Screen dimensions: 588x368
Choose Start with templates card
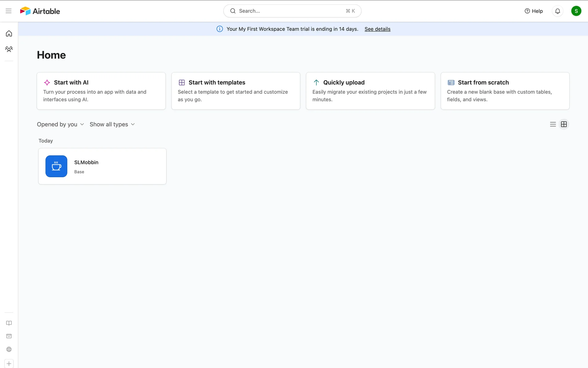click(x=236, y=91)
